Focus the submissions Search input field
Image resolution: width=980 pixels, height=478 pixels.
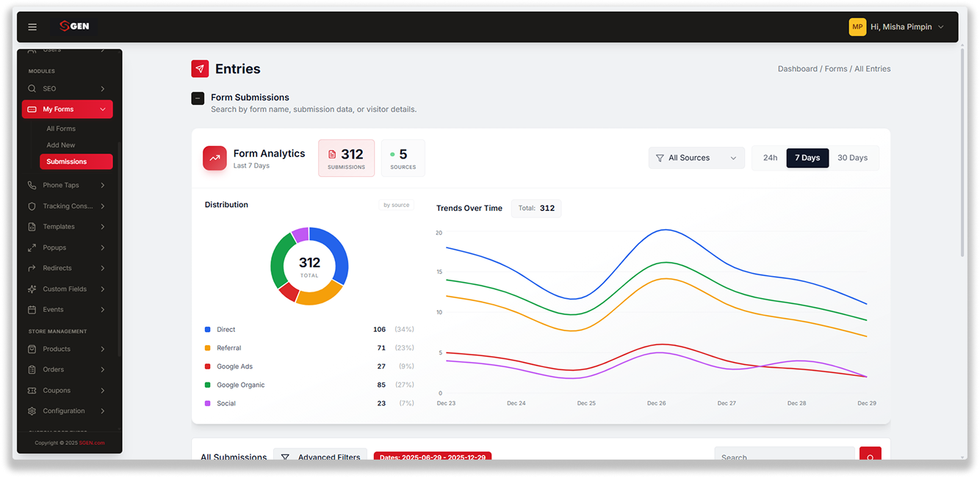pos(785,455)
